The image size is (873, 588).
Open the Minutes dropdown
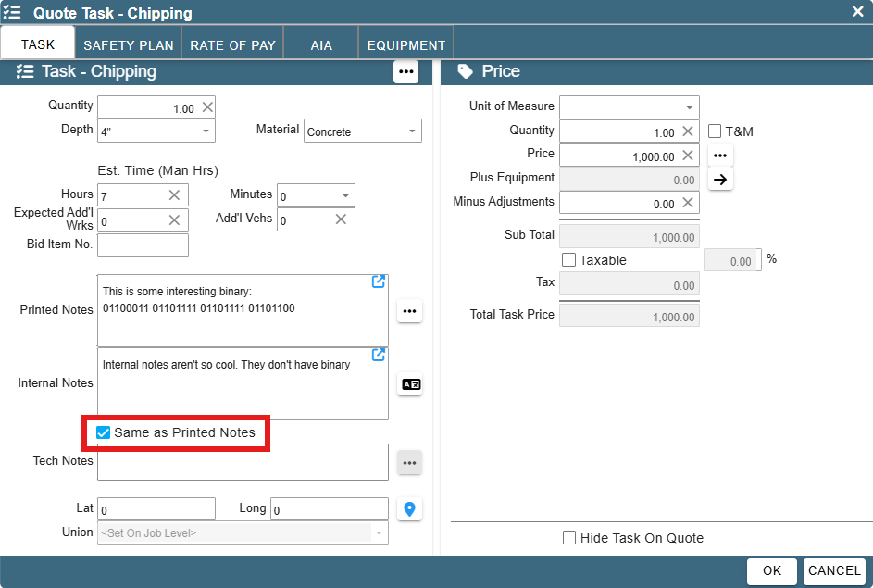coord(345,196)
